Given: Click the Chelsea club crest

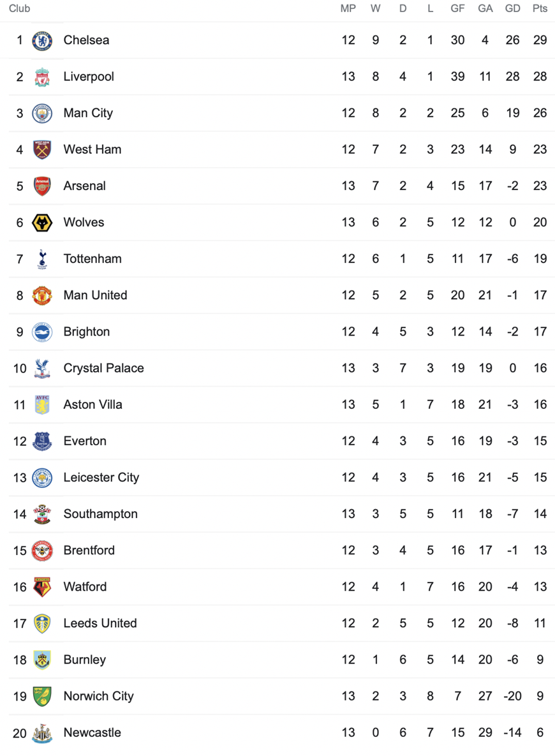Looking at the screenshot, I should pos(42,40).
